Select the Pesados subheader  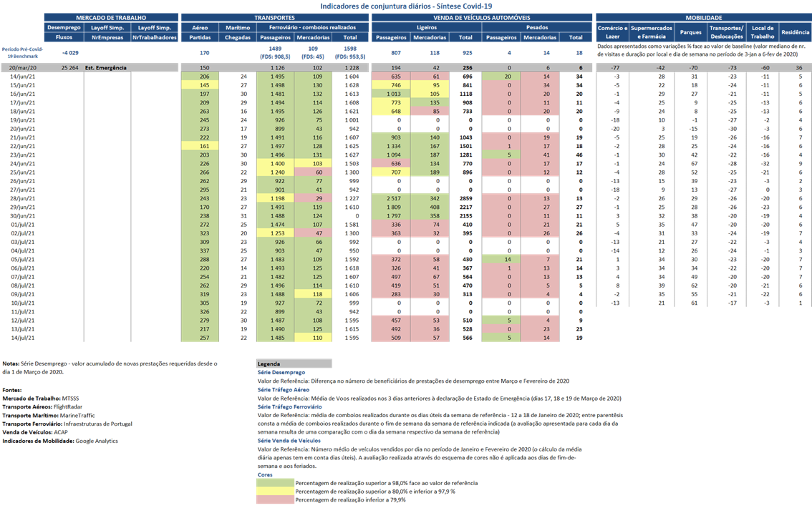point(537,27)
